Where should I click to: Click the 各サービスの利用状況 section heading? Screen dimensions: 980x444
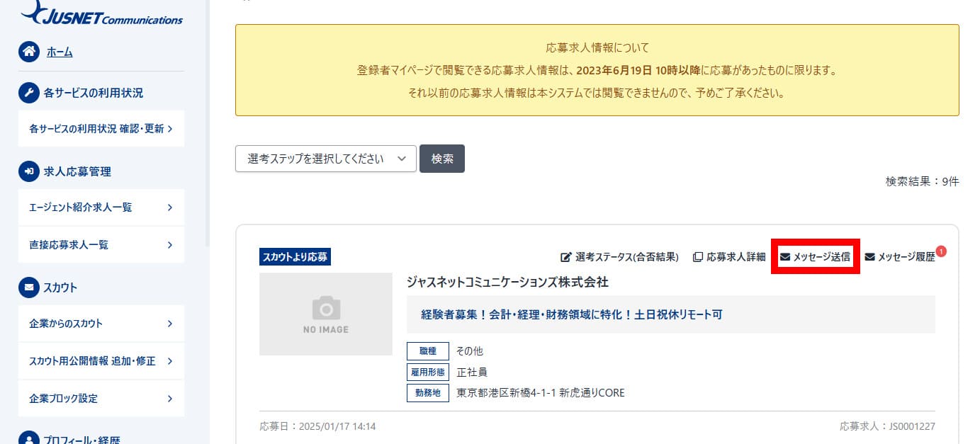coord(93,93)
